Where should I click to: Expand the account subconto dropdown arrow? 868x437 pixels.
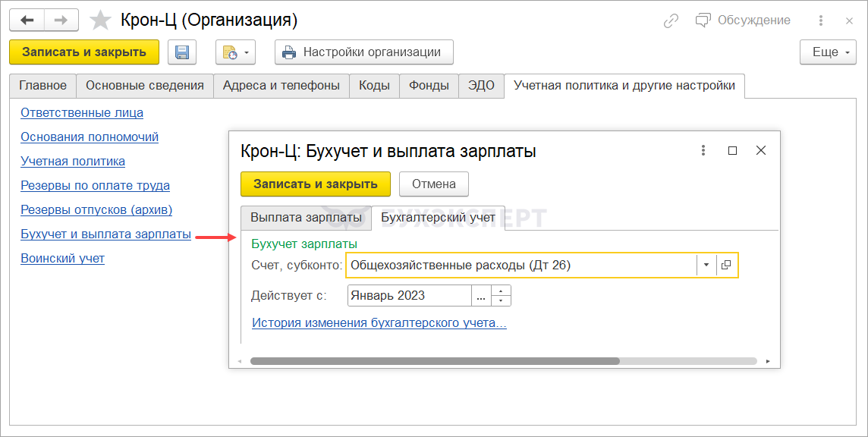[x=706, y=265]
